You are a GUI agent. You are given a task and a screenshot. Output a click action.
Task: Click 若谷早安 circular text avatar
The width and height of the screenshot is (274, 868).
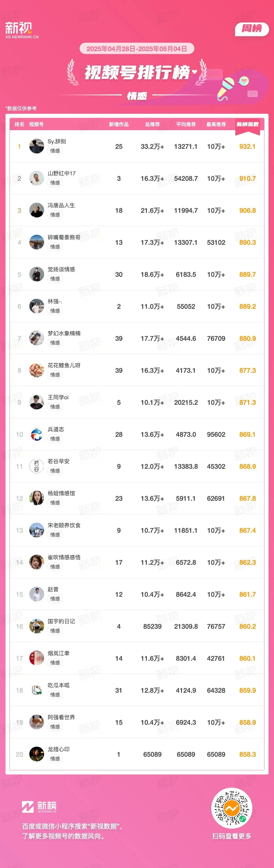pos(36,466)
